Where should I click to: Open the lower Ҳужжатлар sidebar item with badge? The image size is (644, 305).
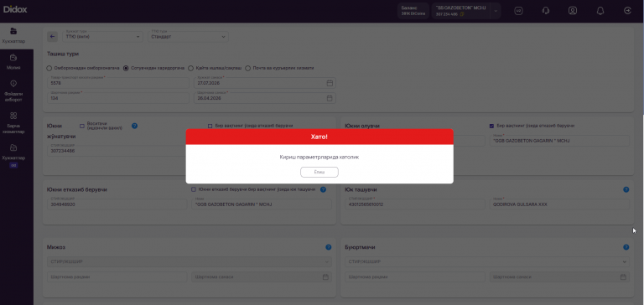[13, 156]
